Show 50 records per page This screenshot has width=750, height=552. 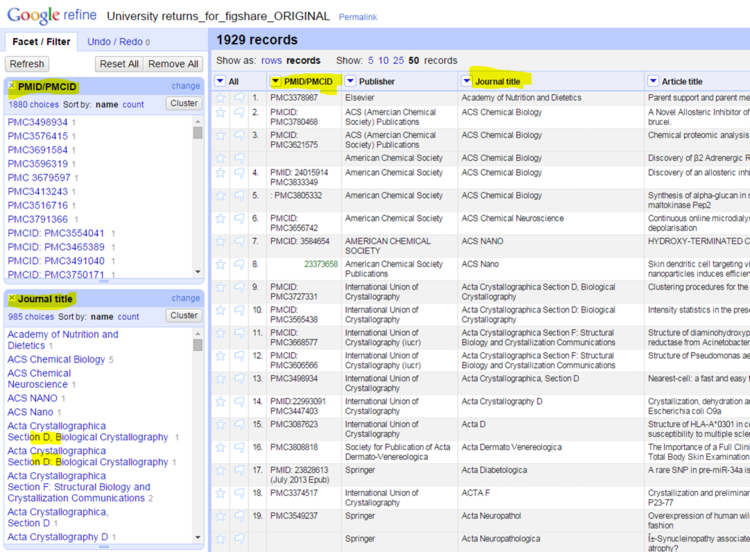(x=414, y=61)
